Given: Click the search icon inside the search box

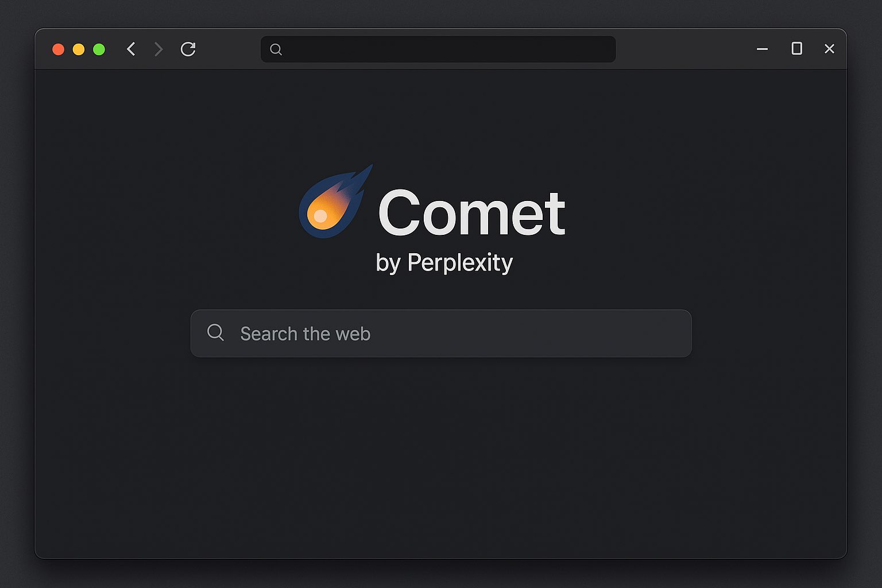Looking at the screenshot, I should 215,332.
